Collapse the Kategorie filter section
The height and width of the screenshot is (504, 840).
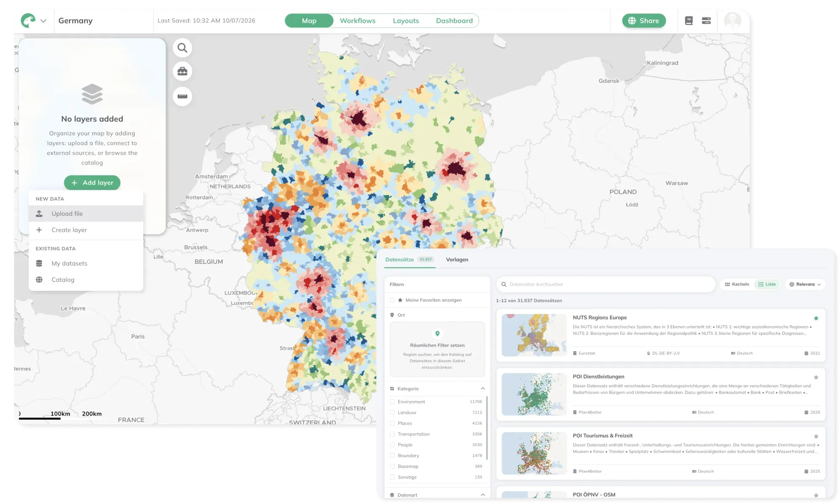tap(483, 389)
